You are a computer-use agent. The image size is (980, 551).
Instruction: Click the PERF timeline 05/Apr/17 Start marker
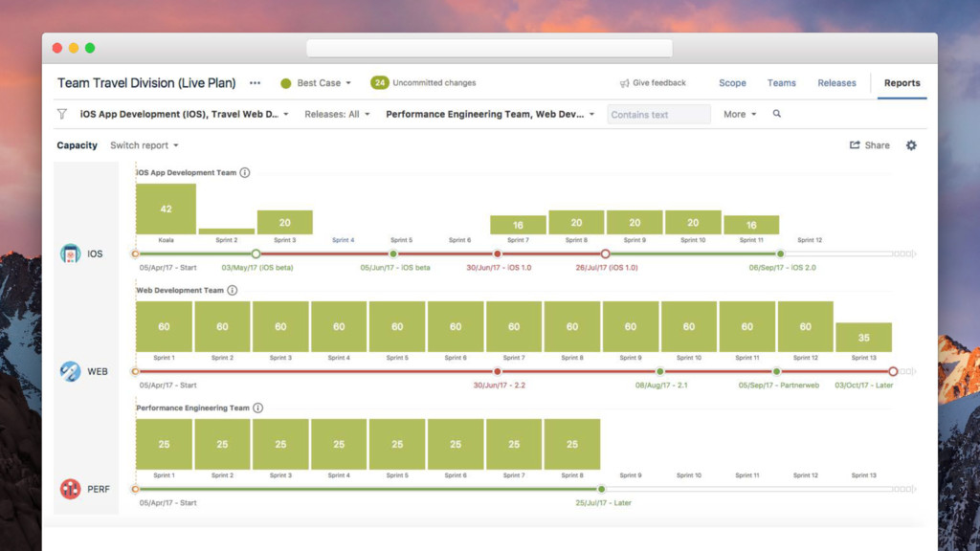tap(135, 489)
